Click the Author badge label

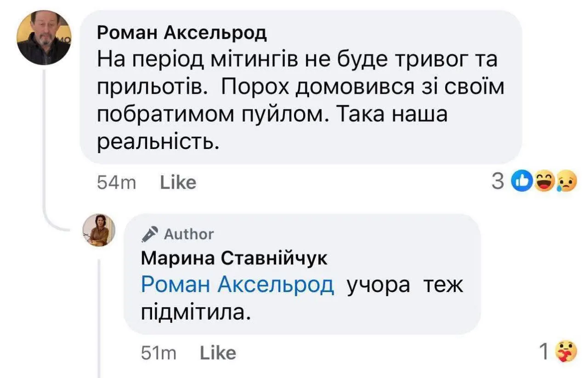click(189, 235)
